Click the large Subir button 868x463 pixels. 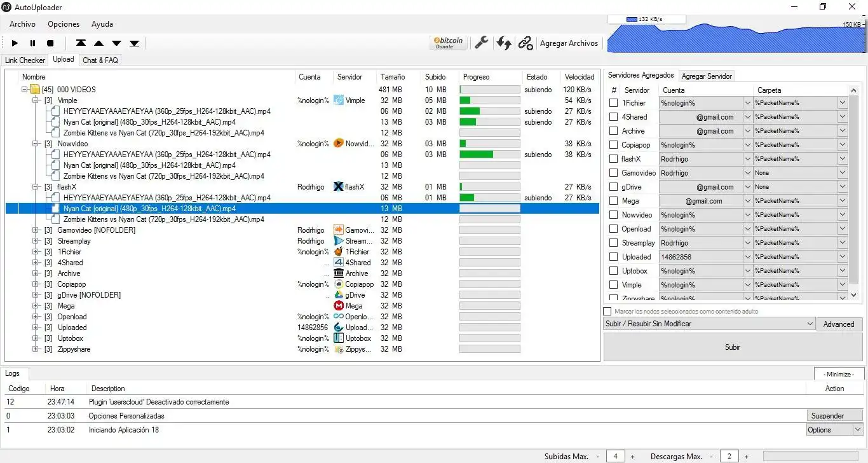(x=733, y=347)
